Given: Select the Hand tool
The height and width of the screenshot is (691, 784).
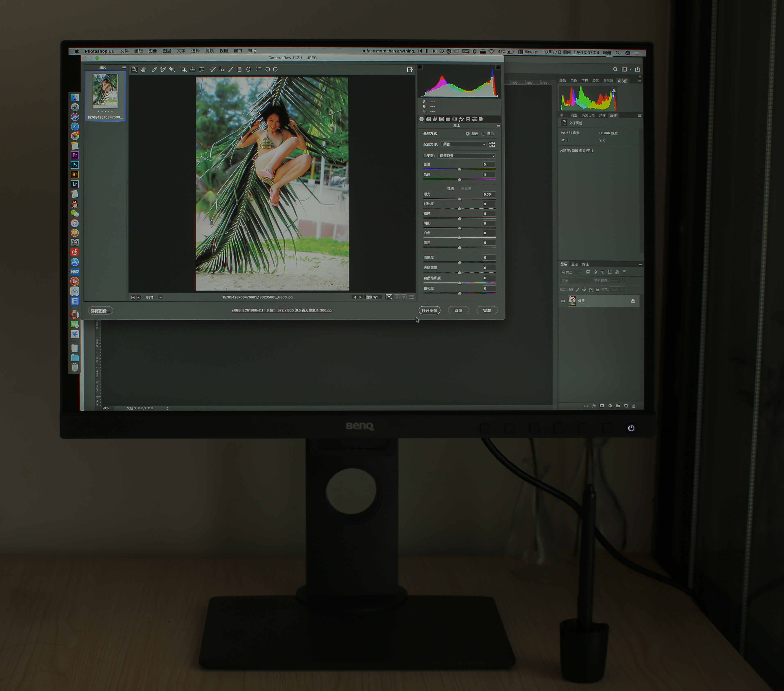Looking at the screenshot, I should click(x=143, y=69).
